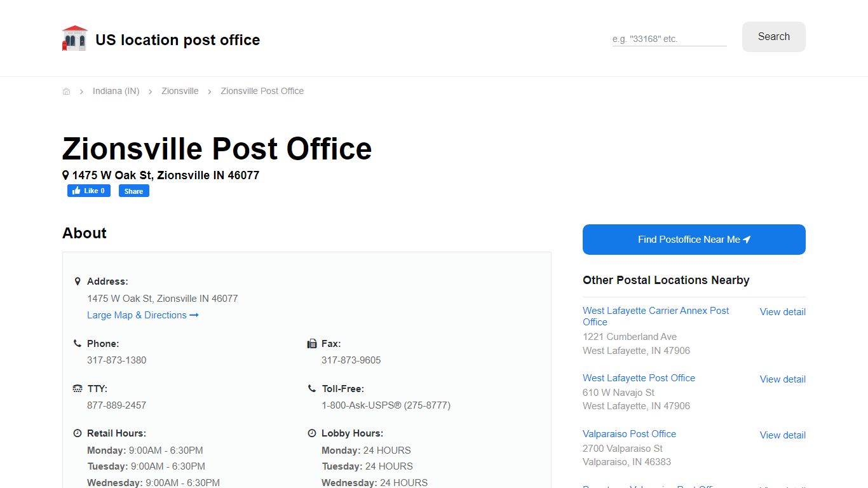Viewport: 868px width, 488px height.
Task: Click the Fax machine icon
Action: [x=312, y=344]
